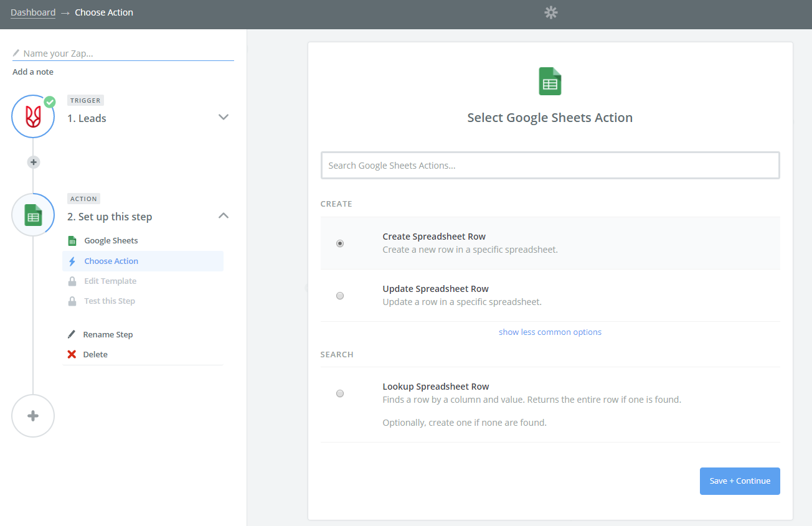Click the green checkmark badge on trigger
The image size is (812, 526).
tap(50, 101)
